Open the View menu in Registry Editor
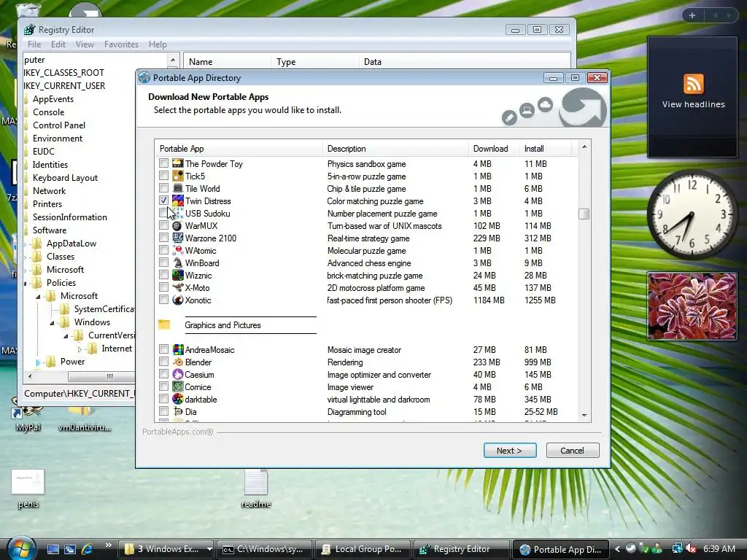Screen dimensions: 747x560 85,44
